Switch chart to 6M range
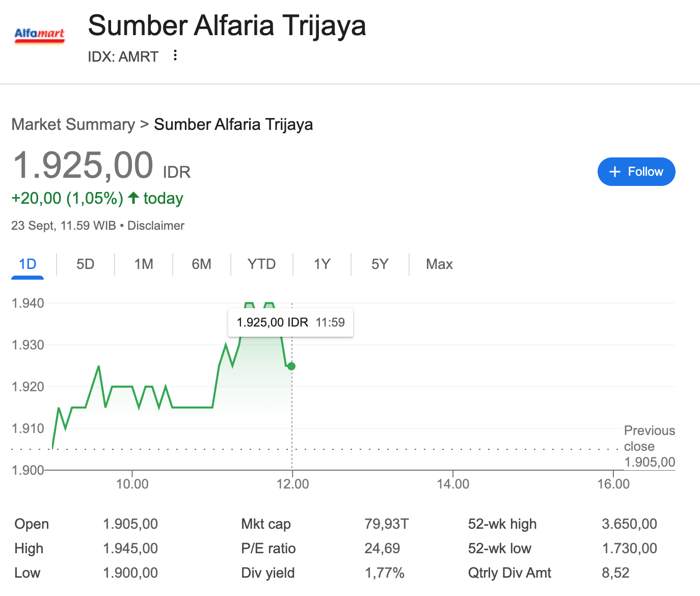 [202, 264]
